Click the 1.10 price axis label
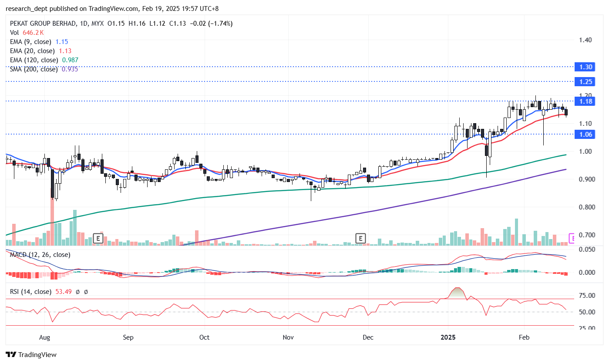Image resolution: width=609 pixels, height=364 pixels. [x=585, y=123]
